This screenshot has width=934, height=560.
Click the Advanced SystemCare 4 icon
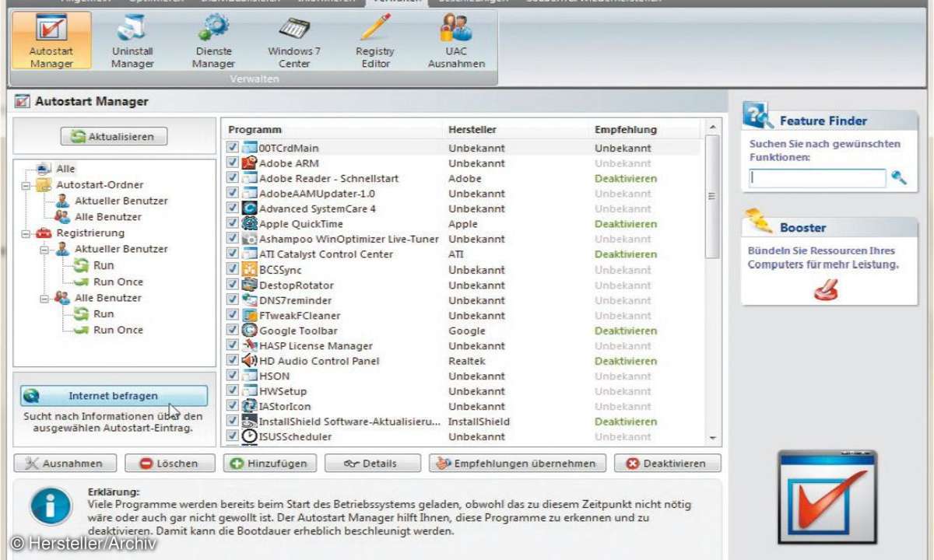click(249, 208)
